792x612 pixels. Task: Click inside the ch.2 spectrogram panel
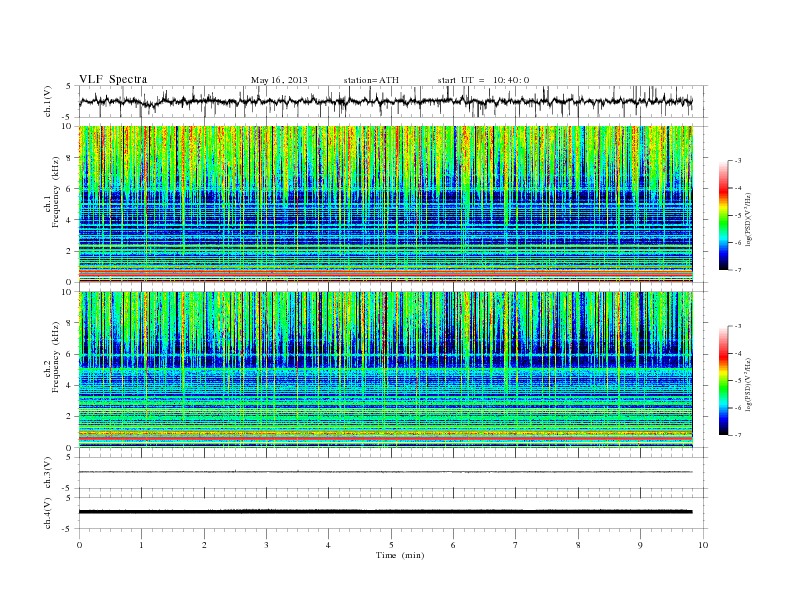coord(385,369)
